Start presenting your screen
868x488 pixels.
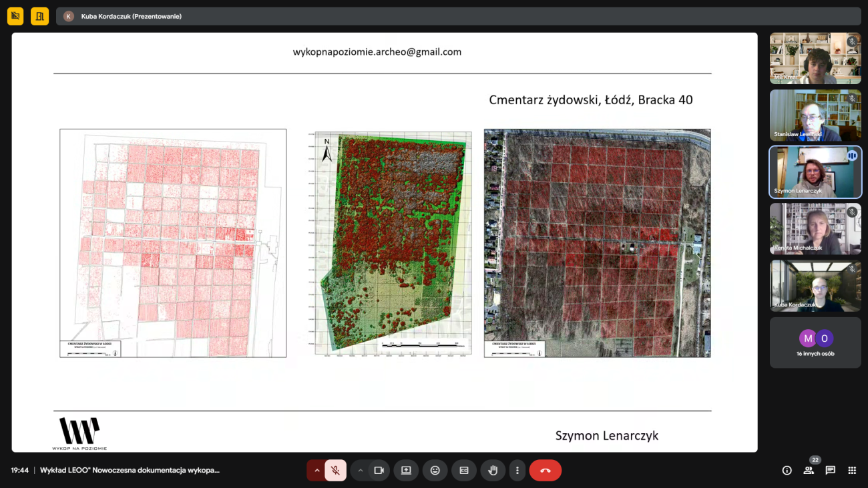[406, 470]
